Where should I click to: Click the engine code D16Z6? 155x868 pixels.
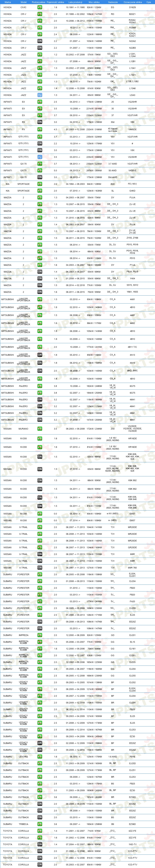(x=132, y=7)
